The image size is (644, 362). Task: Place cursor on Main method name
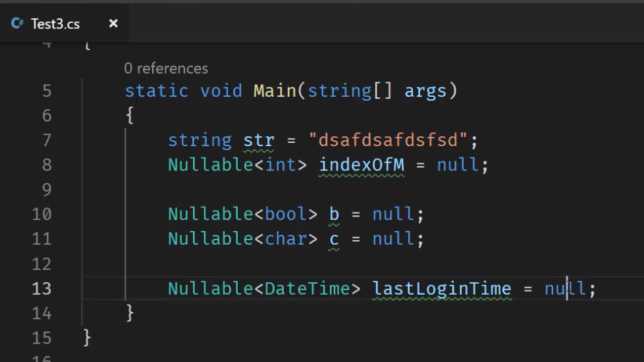pyautogui.click(x=275, y=91)
